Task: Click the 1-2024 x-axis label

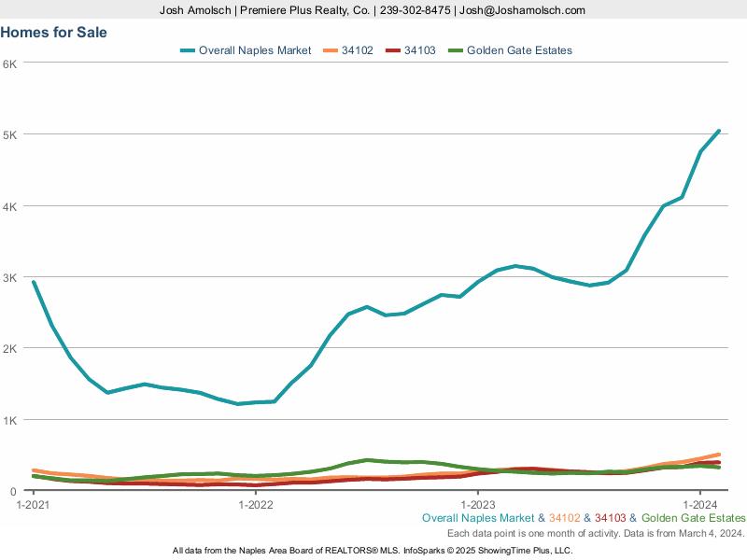Action: coord(700,505)
